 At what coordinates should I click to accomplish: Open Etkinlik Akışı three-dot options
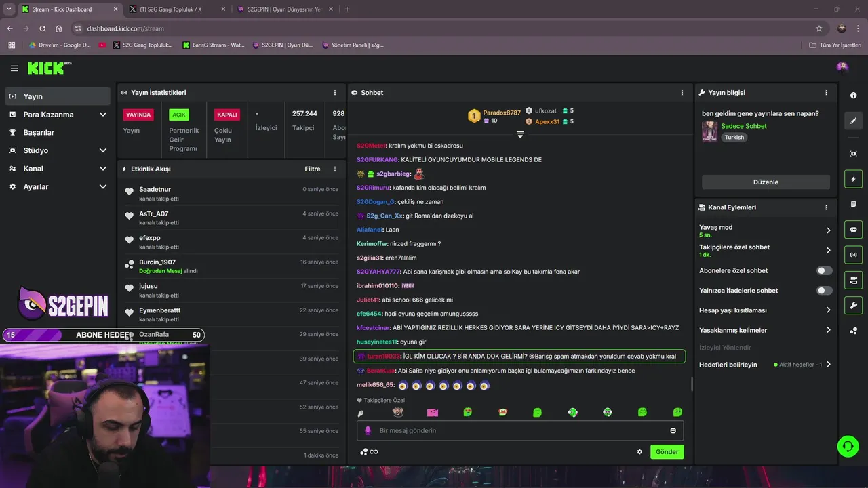click(334, 169)
